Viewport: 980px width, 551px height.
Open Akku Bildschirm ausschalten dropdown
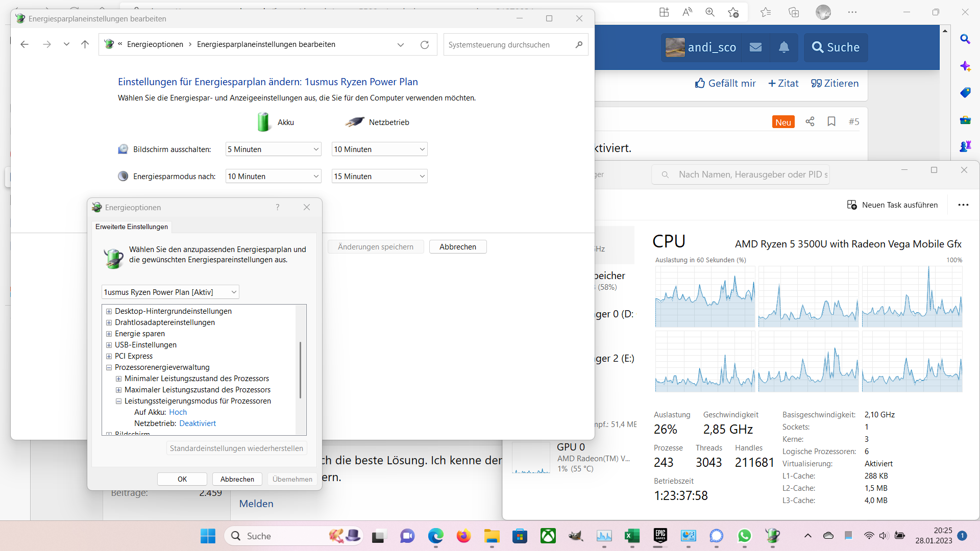(273, 149)
